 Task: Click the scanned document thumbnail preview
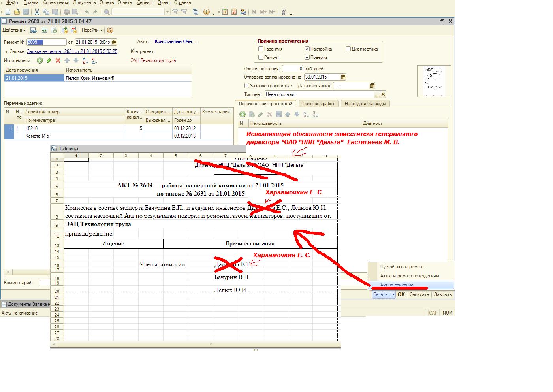pos(434,81)
